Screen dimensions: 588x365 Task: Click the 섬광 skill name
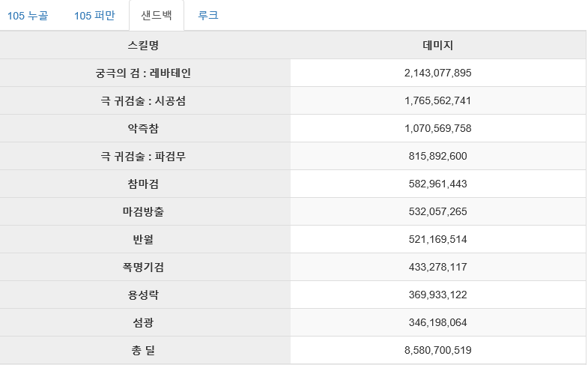tap(143, 322)
